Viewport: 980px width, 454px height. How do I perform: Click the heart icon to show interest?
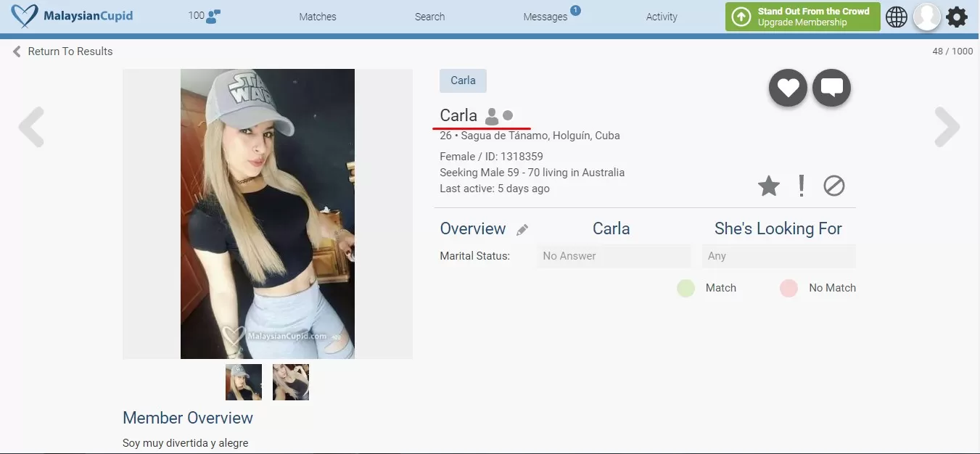[x=788, y=88]
